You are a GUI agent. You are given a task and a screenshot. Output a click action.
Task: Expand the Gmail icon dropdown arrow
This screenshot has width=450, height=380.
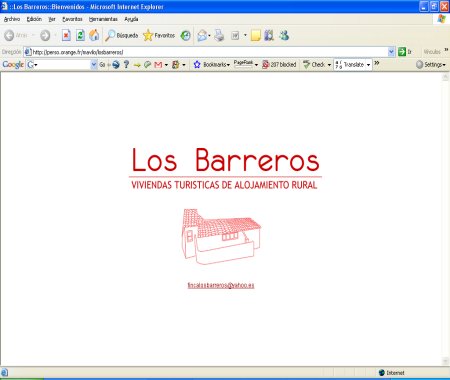click(166, 65)
